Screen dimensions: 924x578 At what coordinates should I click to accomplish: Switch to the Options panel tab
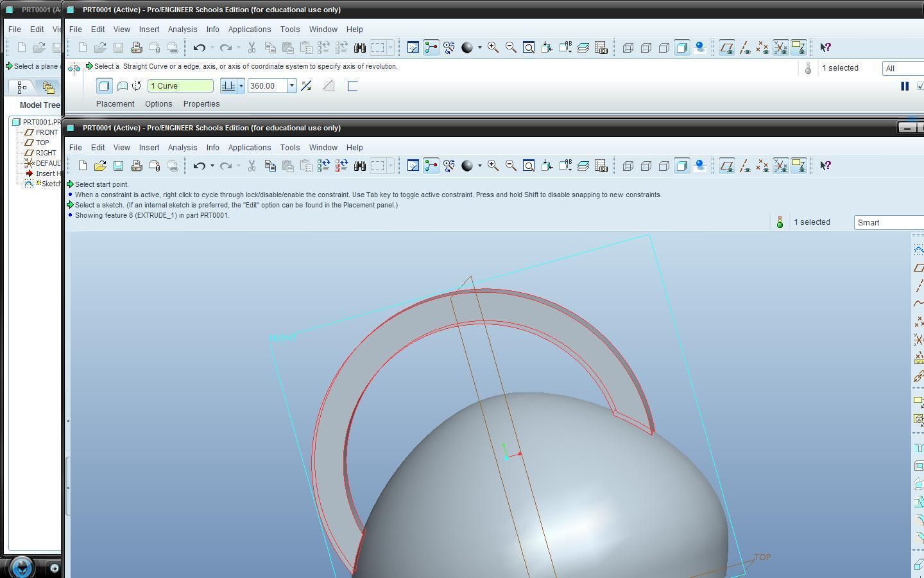158,103
